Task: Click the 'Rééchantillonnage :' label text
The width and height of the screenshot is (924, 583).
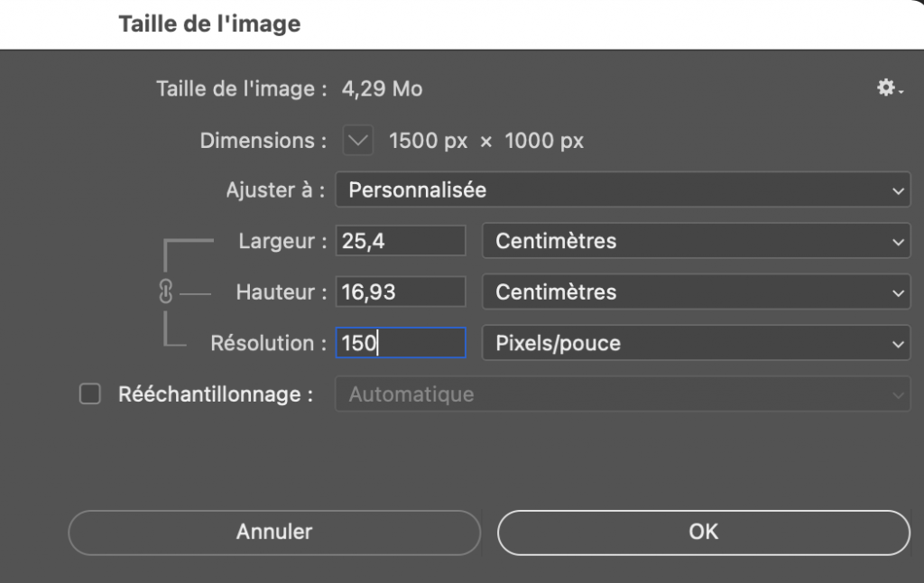Action: pyautogui.click(x=216, y=394)
